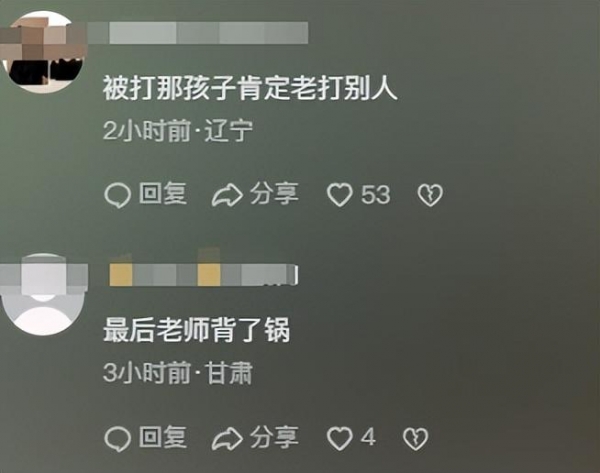Click the 3小时前·甘肃 timestamp
Viewport: 600px width, 473px height.
[x=178, y=374]
